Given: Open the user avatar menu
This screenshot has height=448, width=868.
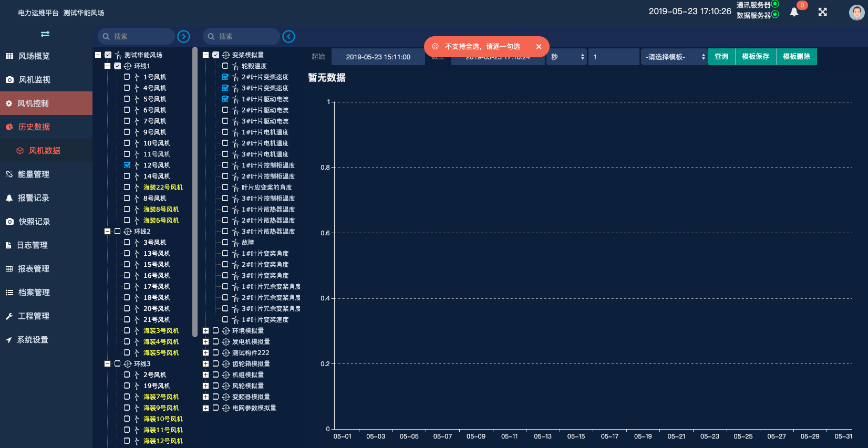Looking at the screenshot, I should [x=856, y=13].
